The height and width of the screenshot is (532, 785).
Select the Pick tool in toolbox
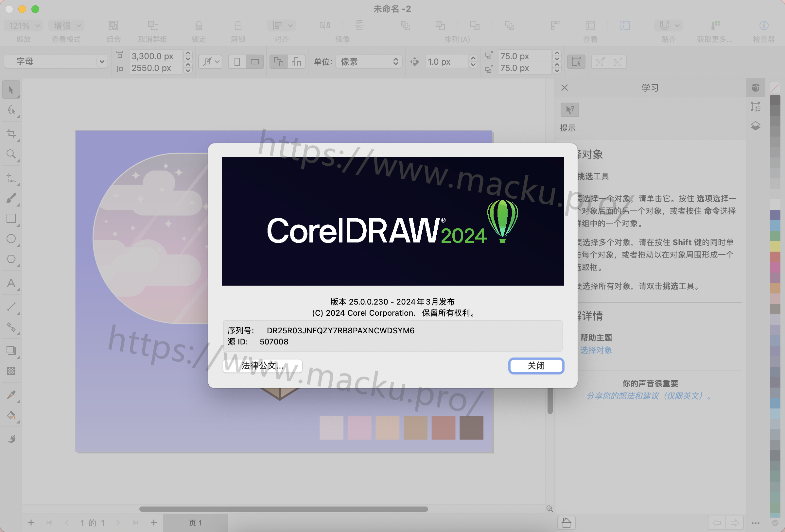(11, 90)
